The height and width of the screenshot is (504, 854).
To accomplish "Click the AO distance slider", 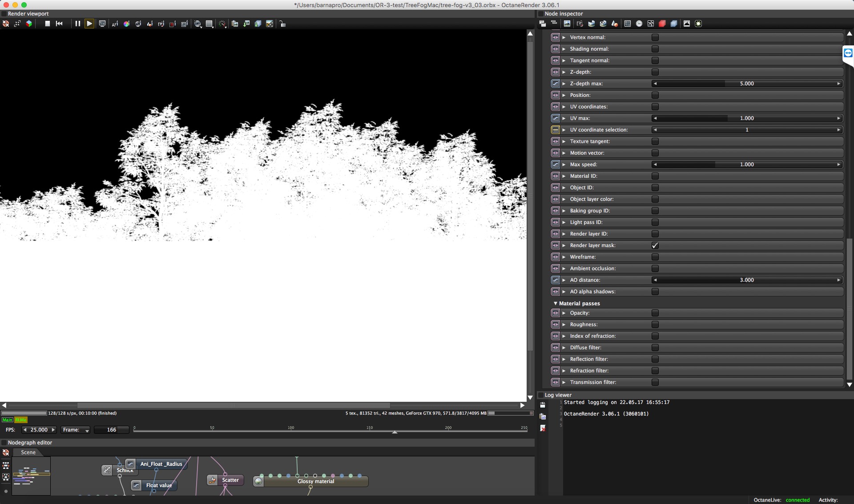I will [746, 280].
